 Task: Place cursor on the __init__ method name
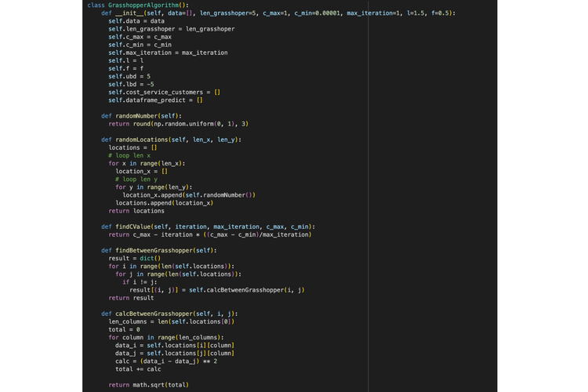125,13
